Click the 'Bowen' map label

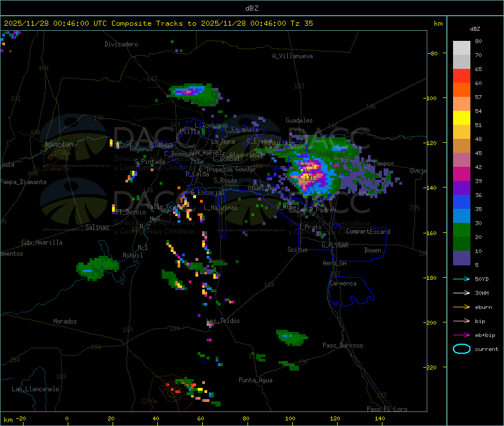point(373,250)
